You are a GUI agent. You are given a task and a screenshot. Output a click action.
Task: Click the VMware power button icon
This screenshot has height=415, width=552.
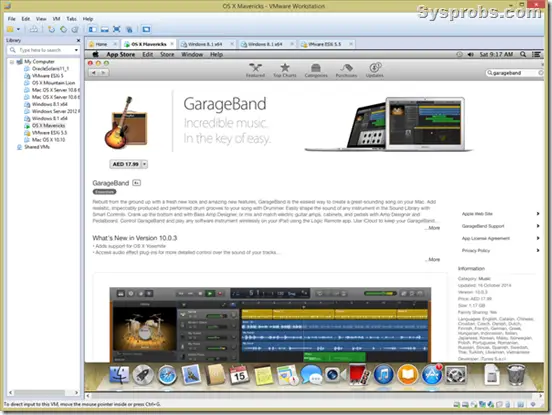point(10,29)
